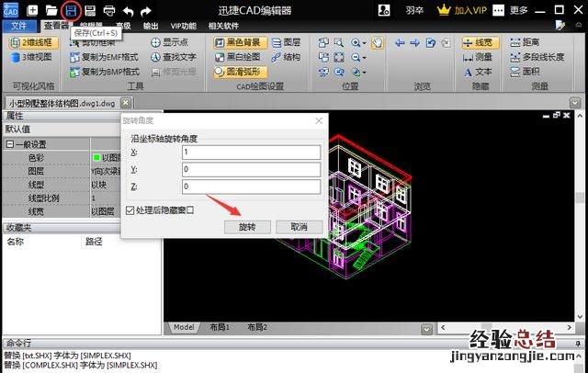This screenshot has height=373, width=588.
Task: Collapse the 一般设置 properties group
Action: [x=10, y=144]
